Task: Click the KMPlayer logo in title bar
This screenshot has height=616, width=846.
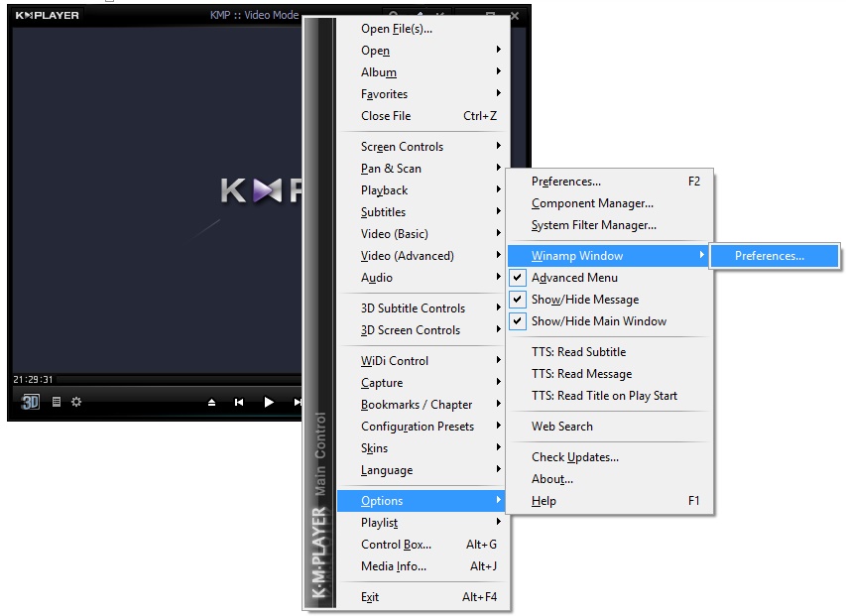Action: coord(47,15)
